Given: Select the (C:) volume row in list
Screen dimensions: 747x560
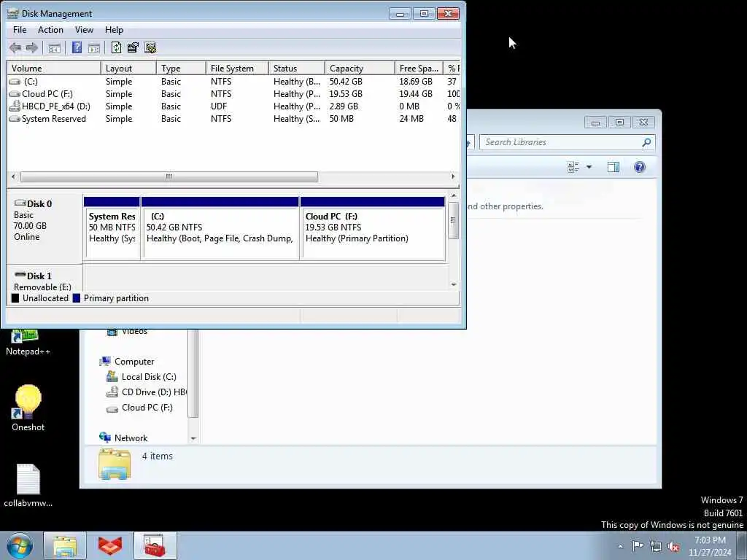Looking at the screenshot, I should point(233,82).
